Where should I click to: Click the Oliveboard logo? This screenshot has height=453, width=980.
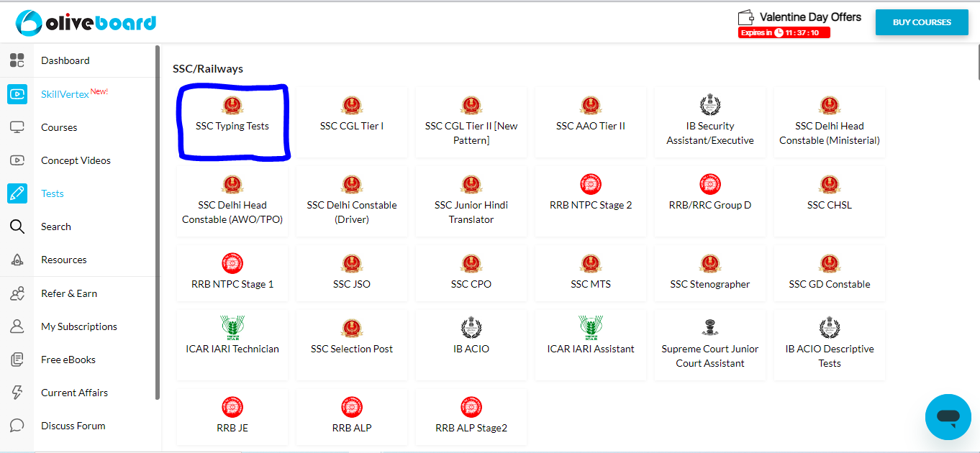(86, 22)
